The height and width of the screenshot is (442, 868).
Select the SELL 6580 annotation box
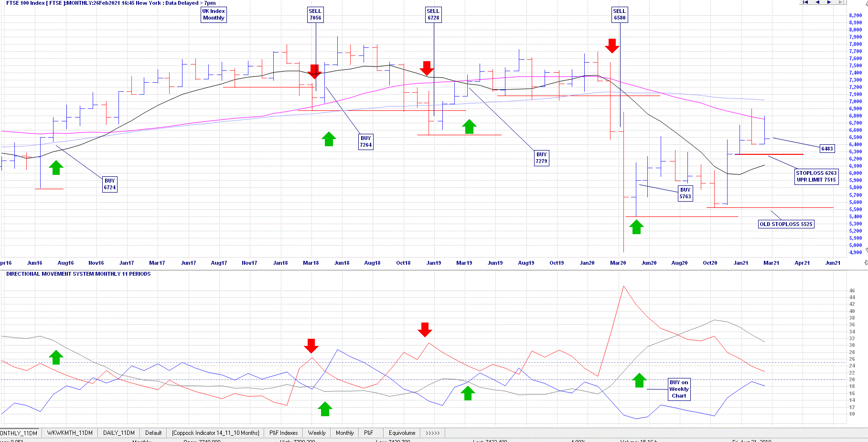(620, 14)
